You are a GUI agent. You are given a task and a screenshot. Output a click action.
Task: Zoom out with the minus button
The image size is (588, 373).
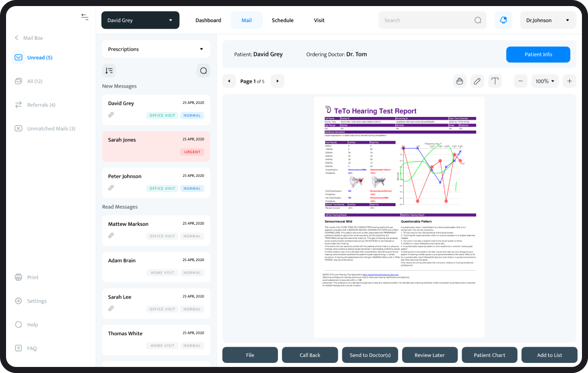521,81
